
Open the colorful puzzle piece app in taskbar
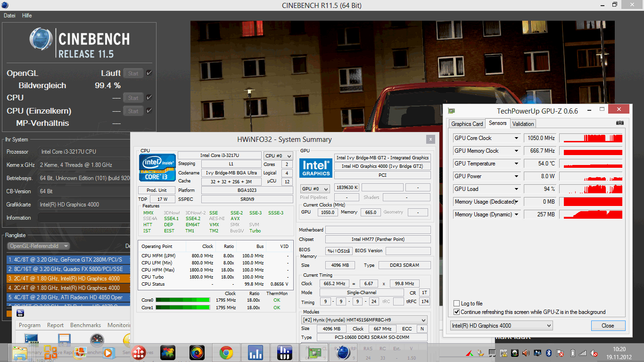tap(168, 353)
